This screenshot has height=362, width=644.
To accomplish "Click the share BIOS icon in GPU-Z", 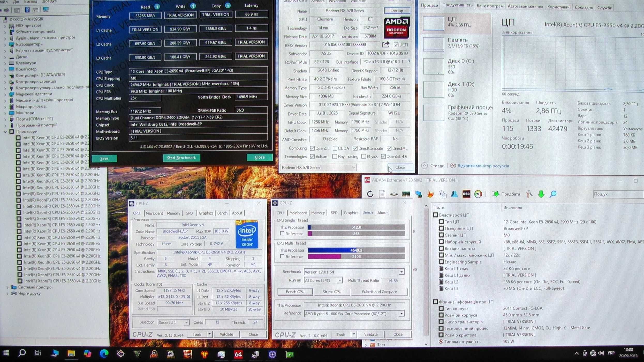I will click(x=385, y=45).
